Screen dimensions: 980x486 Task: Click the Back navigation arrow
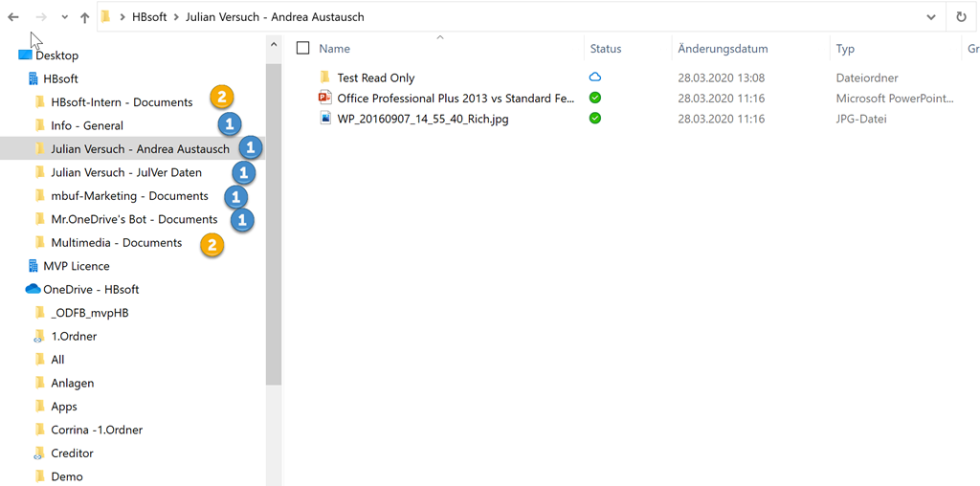click(x=13, y=17)
